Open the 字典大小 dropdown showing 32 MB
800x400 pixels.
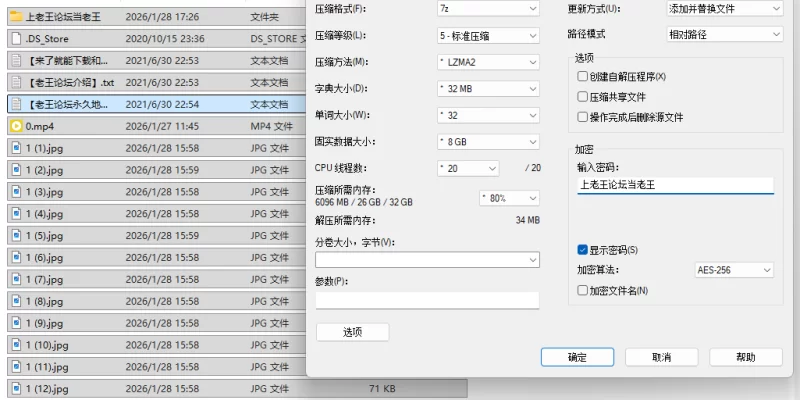[x=488, y=89]
